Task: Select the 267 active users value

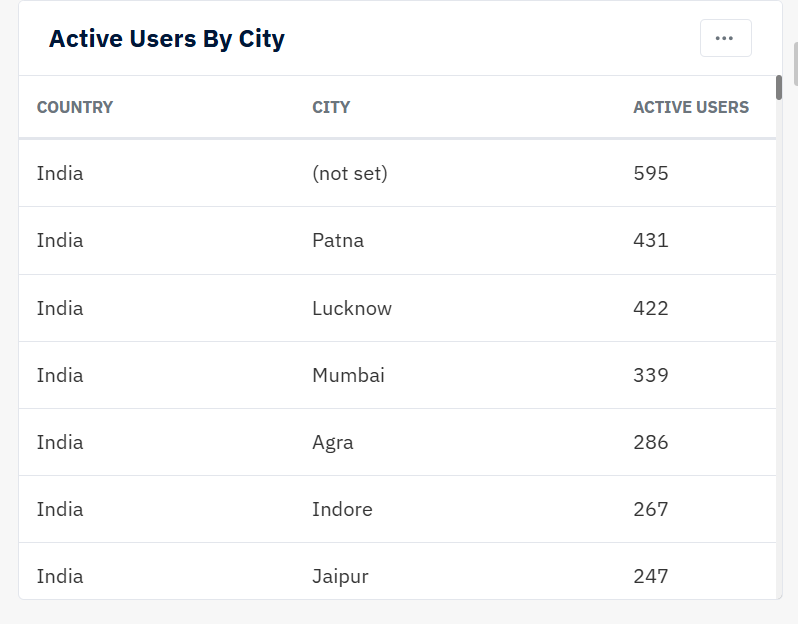Action: click(651, 509)
